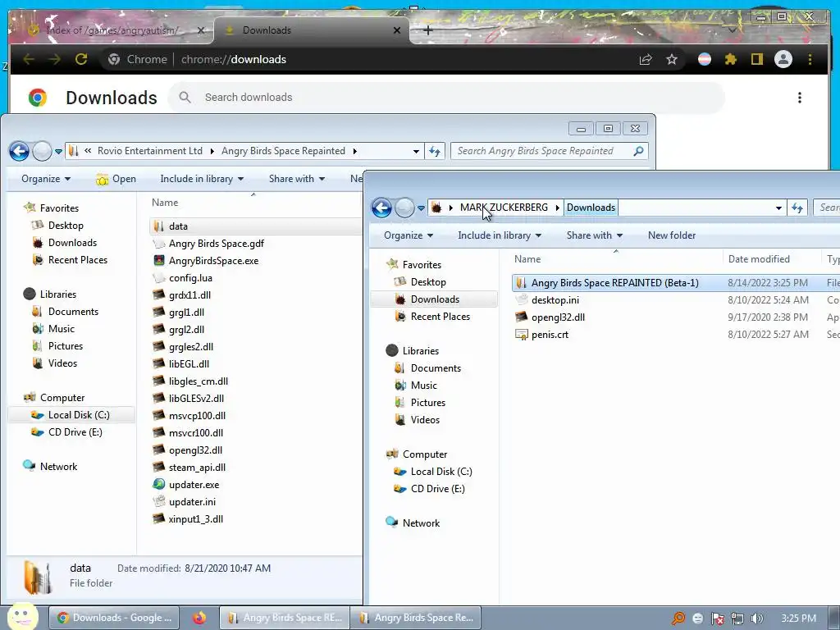
Task: Select libEGL.dll file
Action: tap(189, 364)
